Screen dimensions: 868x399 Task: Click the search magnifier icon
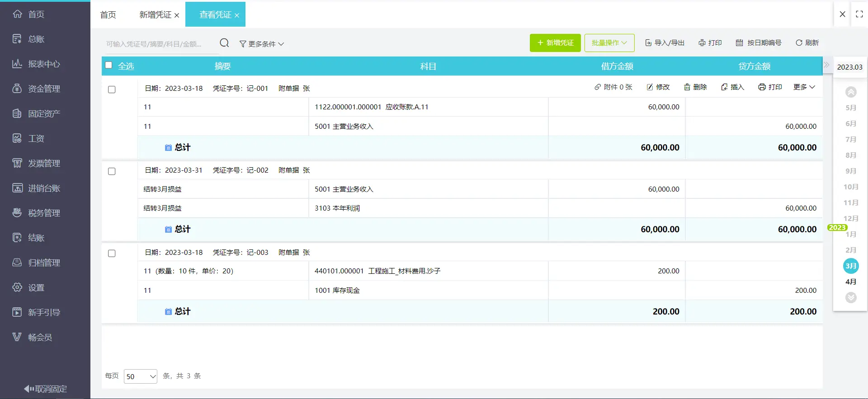[224, 43]
